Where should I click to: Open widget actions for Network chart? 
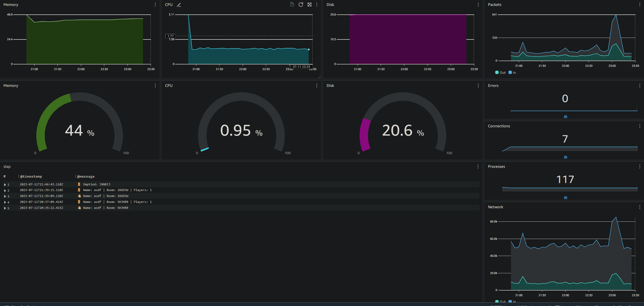[640, 207]
